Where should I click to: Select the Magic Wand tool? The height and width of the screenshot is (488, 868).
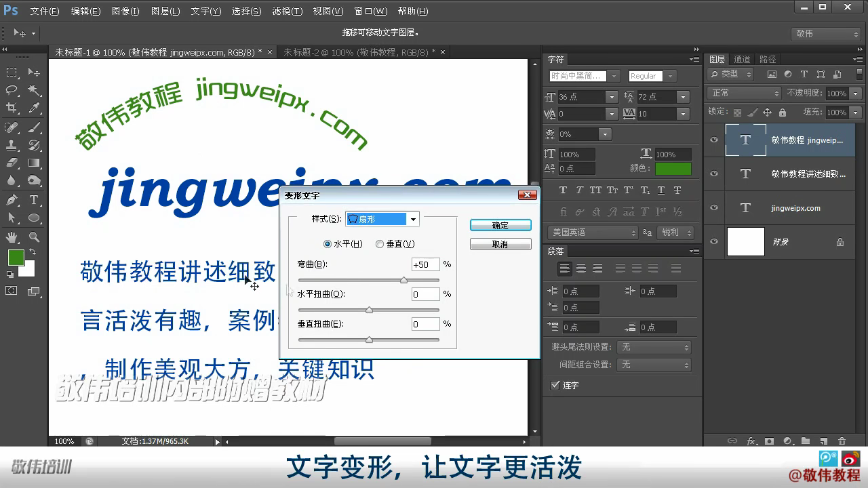tap(34, 90)
